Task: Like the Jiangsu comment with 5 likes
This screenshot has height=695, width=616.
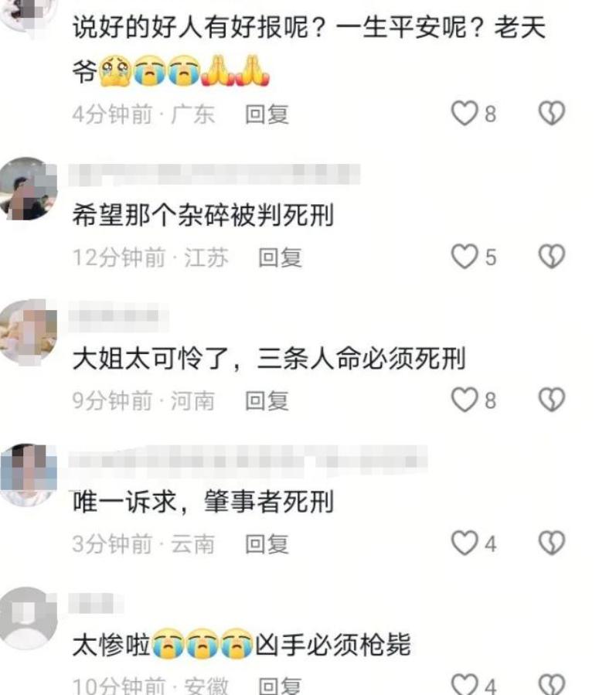Action: click(x=464, y=256)
